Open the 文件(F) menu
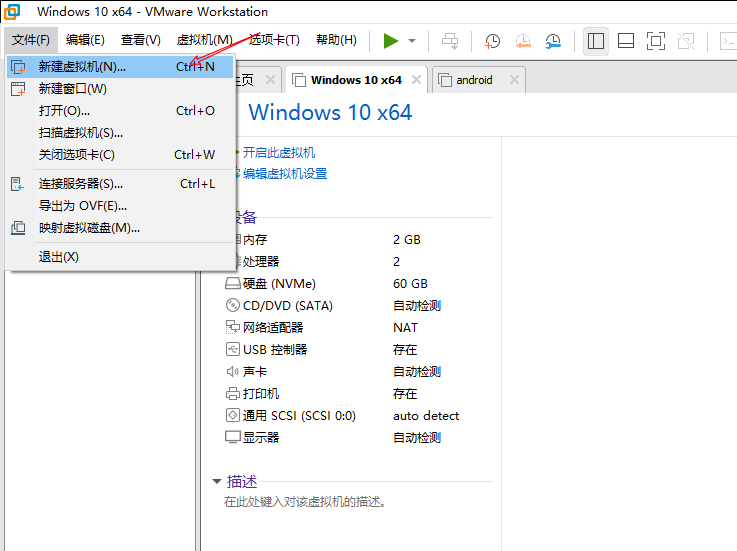This screenshot has width=737, height=551. (x=31, y=40)
